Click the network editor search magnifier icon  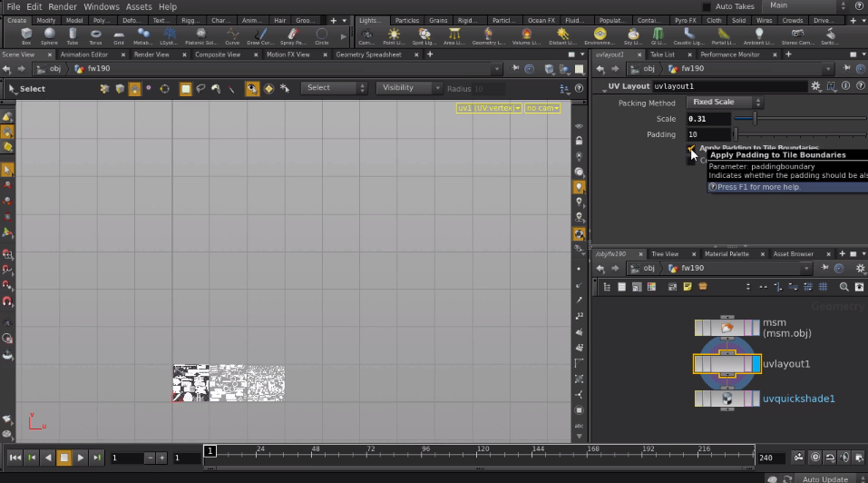point(844,287)
